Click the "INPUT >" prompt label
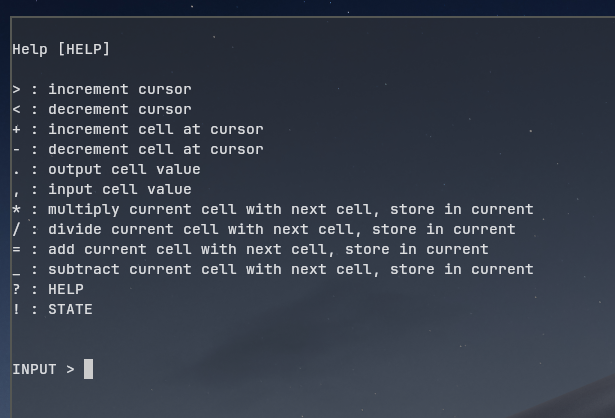The image size is (615, 418). (x=43, y=369)
